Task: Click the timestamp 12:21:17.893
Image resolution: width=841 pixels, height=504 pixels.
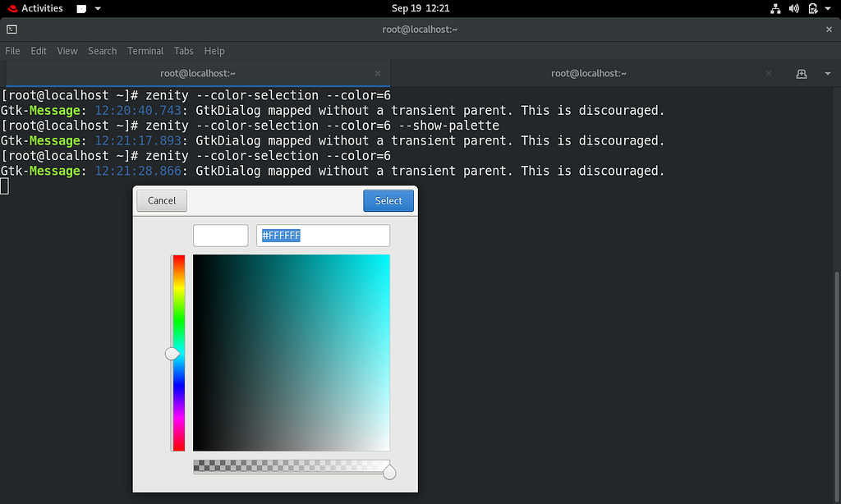Action: click(x=138, y=140)
